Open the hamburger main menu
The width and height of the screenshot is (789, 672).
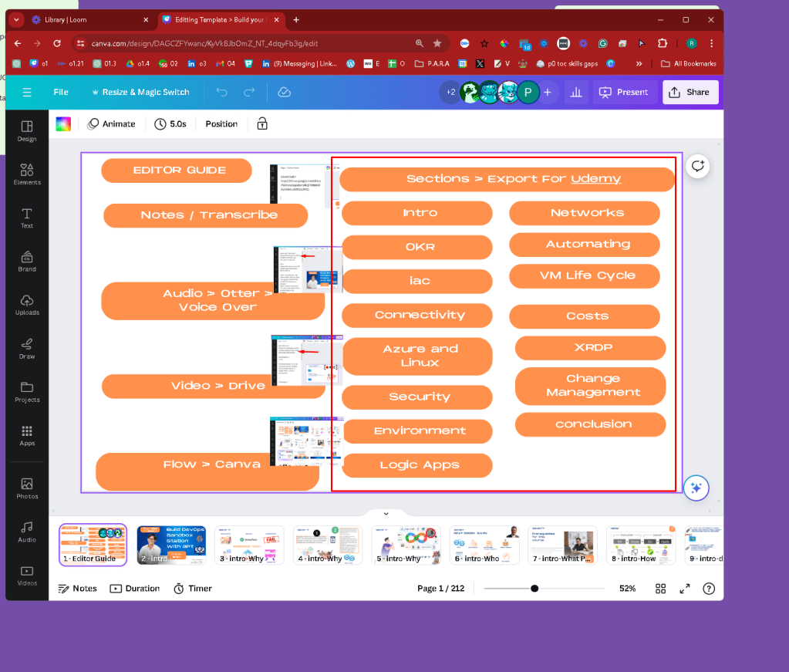27,92
